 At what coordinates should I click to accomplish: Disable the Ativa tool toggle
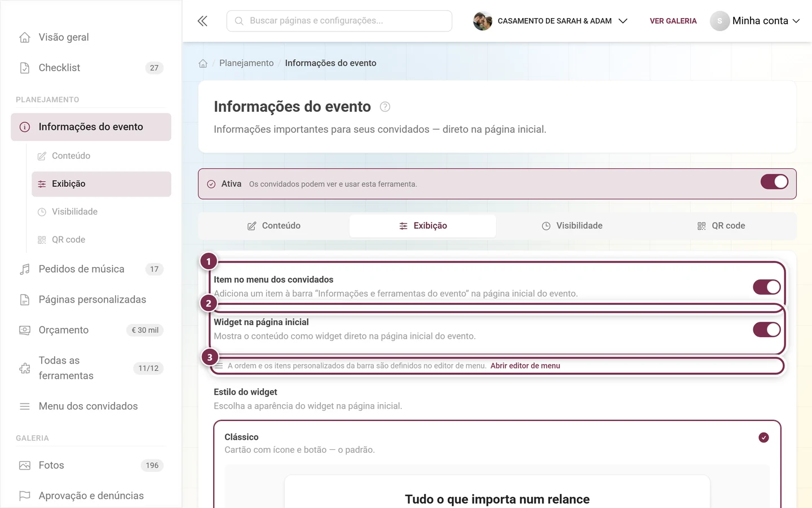[774, 182]
